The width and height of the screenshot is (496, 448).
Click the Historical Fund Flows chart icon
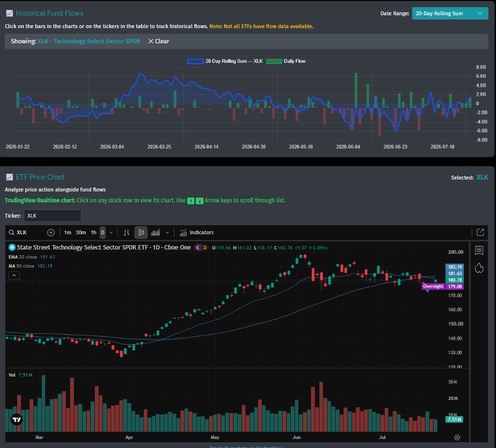click(10, 13)
